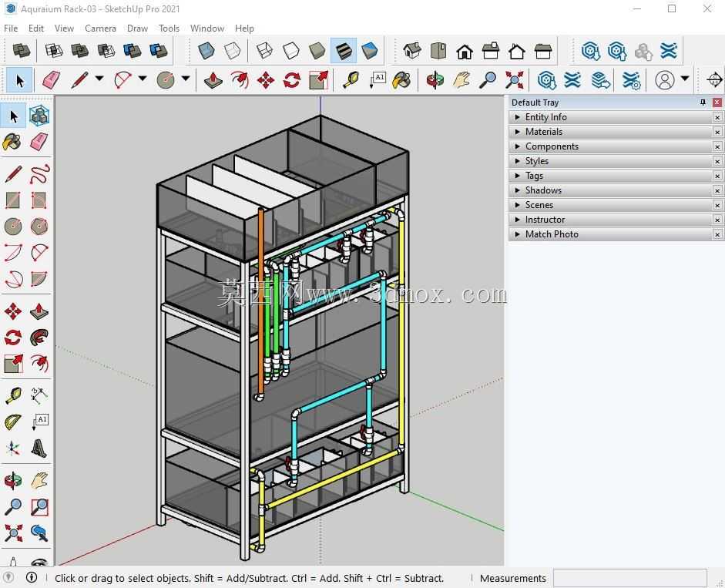Enable Wireframe face style
Viewport: 725px width, 588px height.
pyautogui.click(x=264, y=50)
